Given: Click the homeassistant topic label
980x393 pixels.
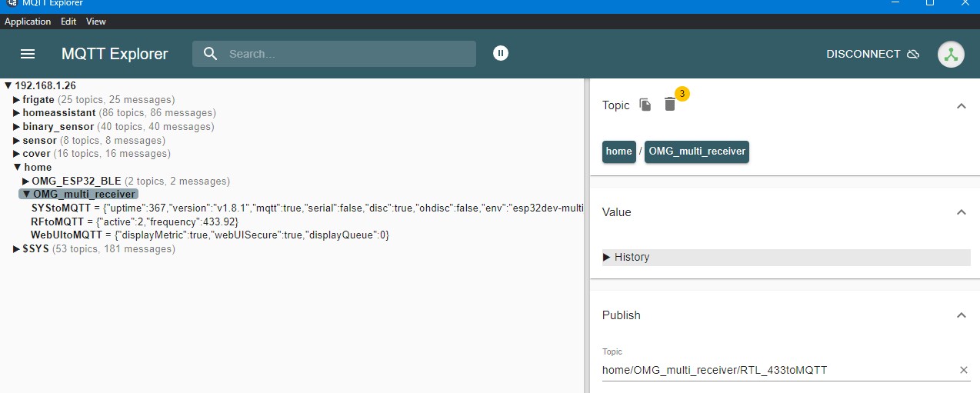Looking at the screenshot, I should click(x=59, y=113).
